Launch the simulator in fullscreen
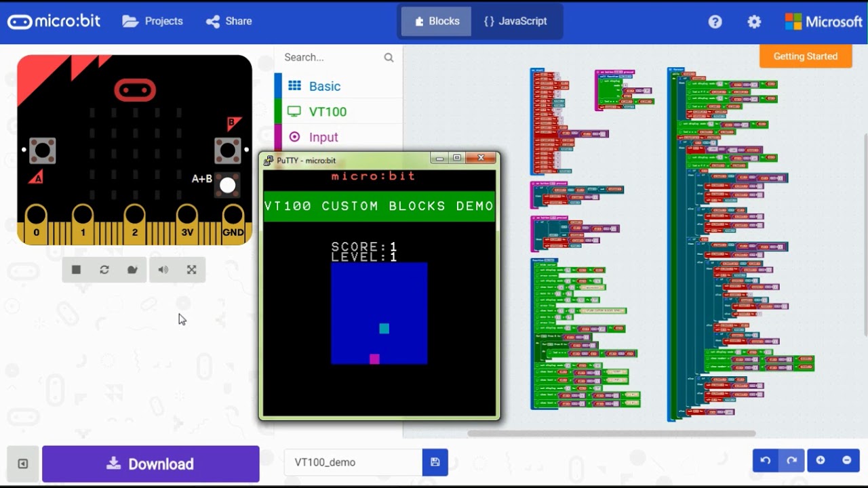 [191, 270]
